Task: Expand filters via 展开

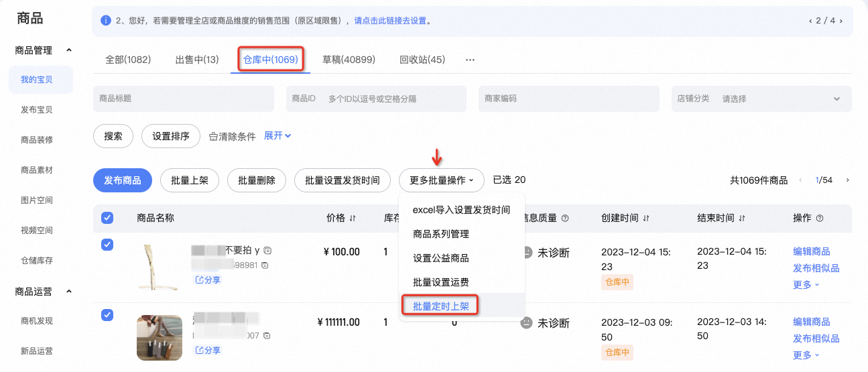Action: pos(277,135)
